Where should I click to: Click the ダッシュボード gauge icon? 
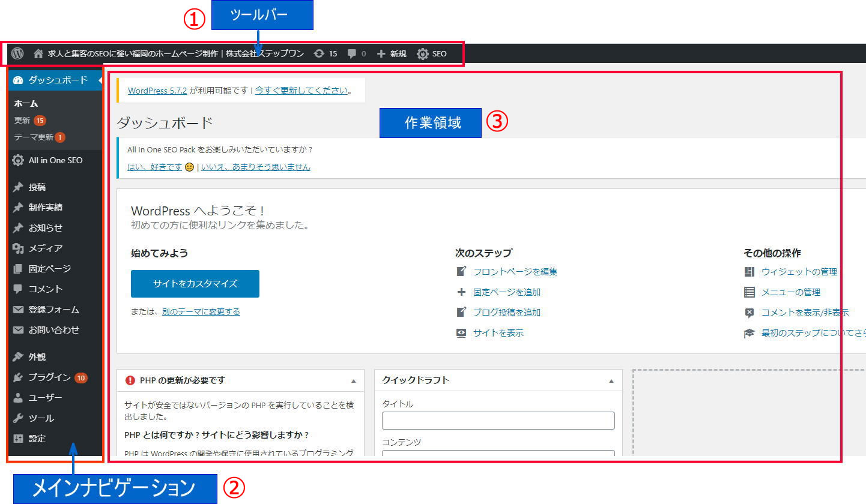click(x=17, y=80)
